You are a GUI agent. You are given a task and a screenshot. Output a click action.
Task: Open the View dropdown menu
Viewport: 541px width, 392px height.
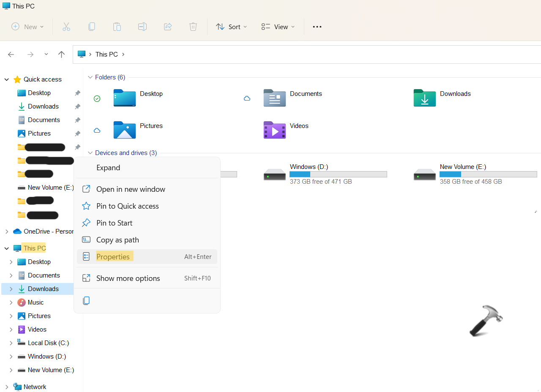point(278,27)
